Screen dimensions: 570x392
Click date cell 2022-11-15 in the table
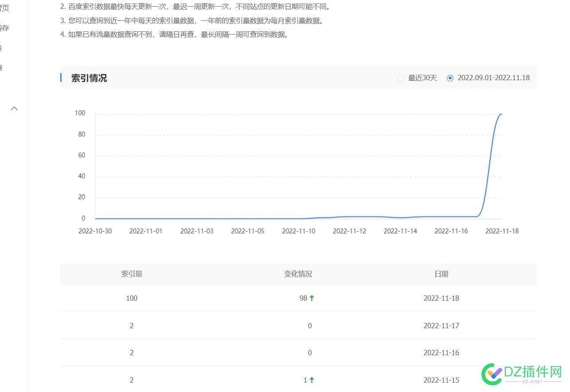coord(441,380)
